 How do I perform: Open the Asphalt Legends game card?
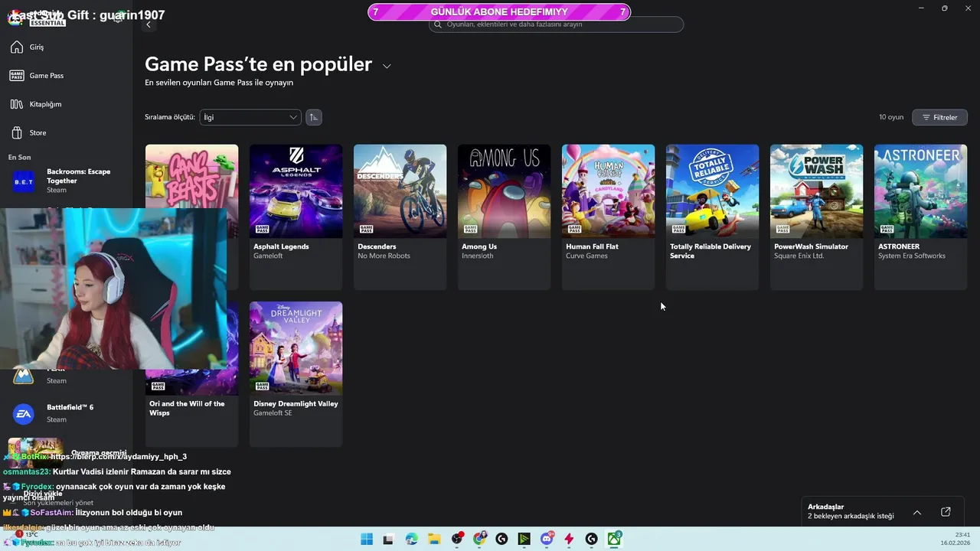click(296, 217)
